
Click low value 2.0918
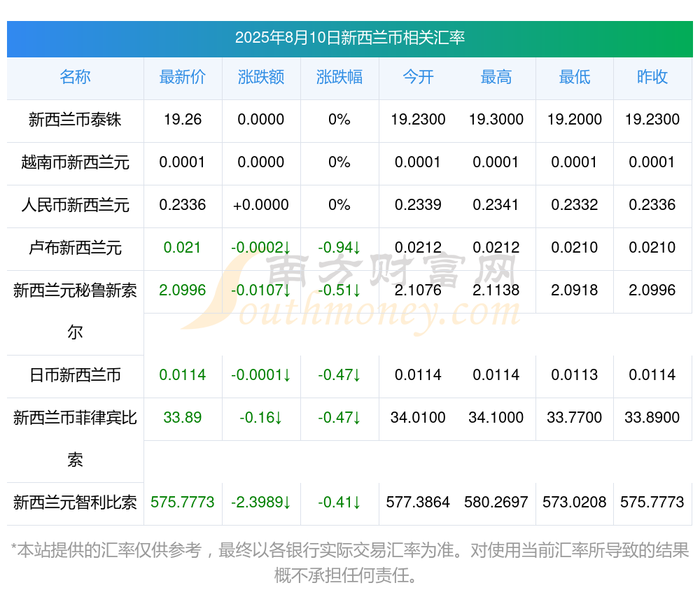575,290
